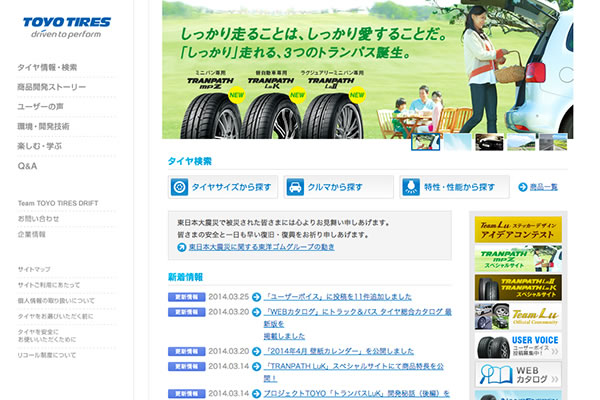The image size is (600, 400).
Task: Click タイヤサイズから探す button
Action: point(223,187)
